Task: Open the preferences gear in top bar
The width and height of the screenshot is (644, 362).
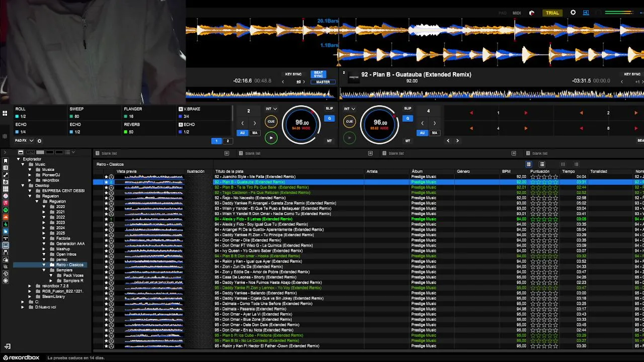Action: [573, 13]
